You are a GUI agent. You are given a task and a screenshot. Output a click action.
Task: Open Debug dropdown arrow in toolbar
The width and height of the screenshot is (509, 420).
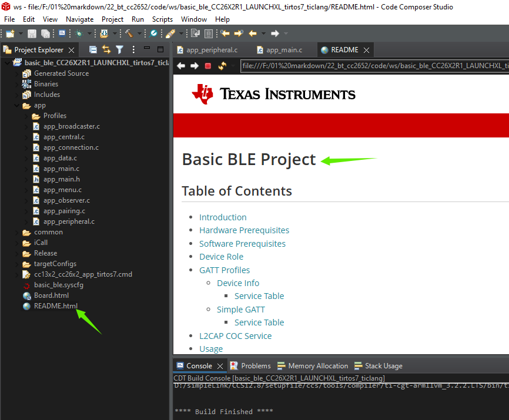click(89, 33)
